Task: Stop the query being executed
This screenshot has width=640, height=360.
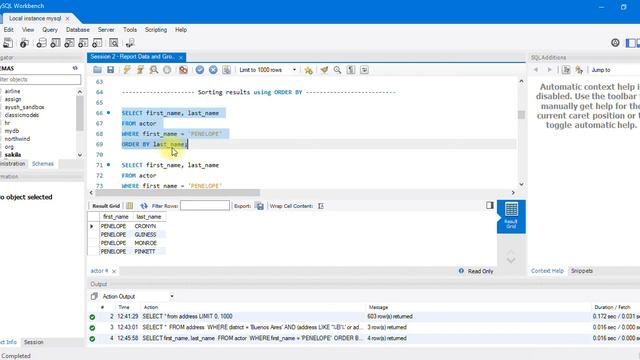Action: (167, 70)
